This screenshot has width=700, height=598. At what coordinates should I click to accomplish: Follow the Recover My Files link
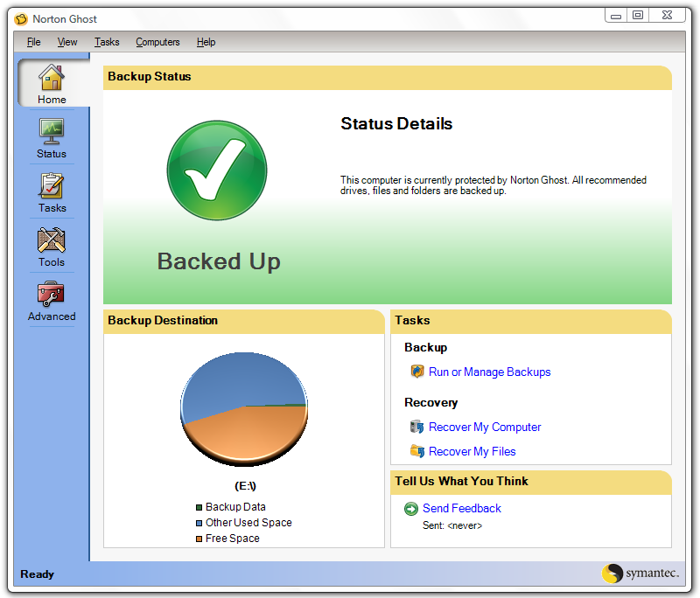pyautogui.click(x=472, y=452)
